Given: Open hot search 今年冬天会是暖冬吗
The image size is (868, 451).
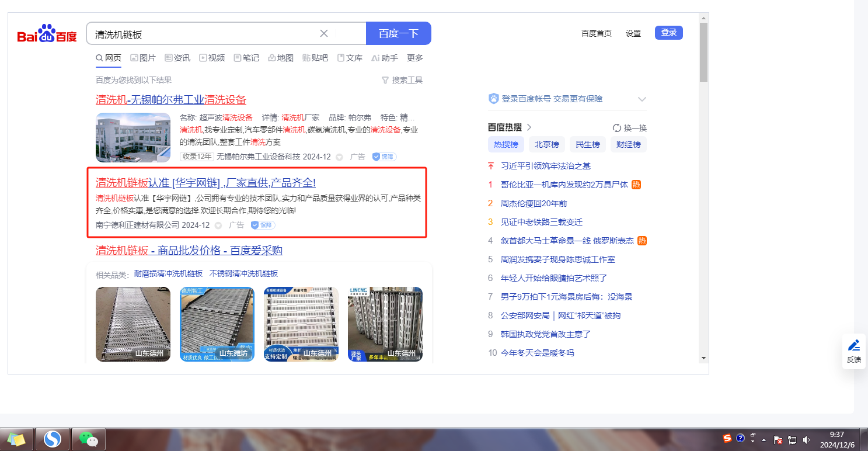Looking at the screenshot, I should coord(538,353).
